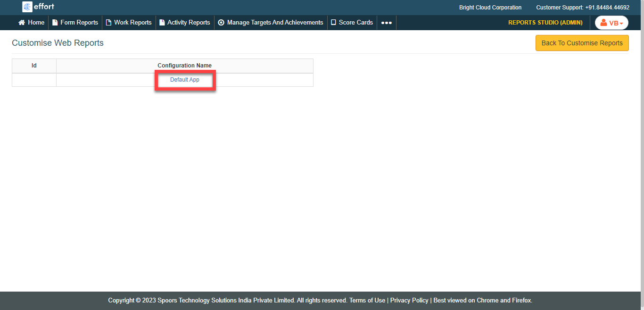Click the empty Id cell in first row
Image resolution: width=644 pixels, height=310 pixels.
[34, 80]
